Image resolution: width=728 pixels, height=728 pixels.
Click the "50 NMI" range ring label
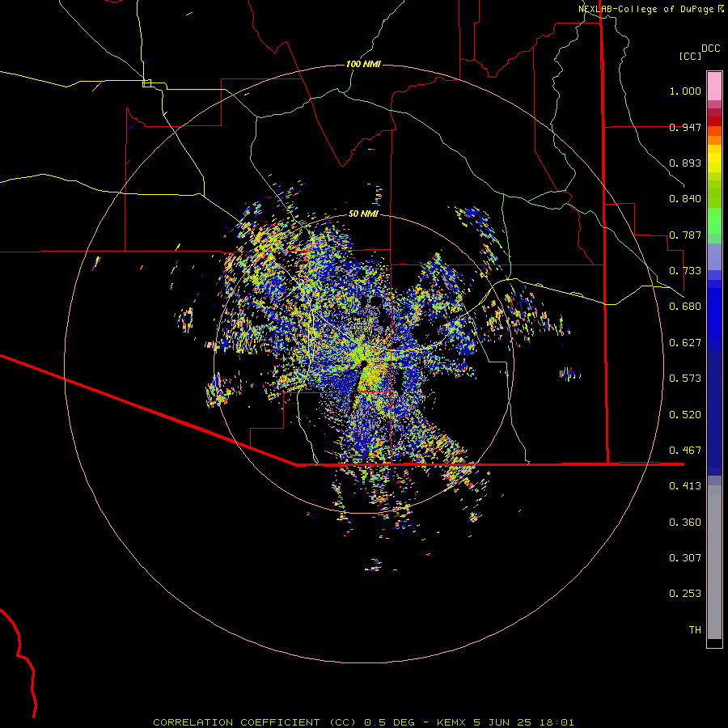pyautogui.click(x=363, y=214)
